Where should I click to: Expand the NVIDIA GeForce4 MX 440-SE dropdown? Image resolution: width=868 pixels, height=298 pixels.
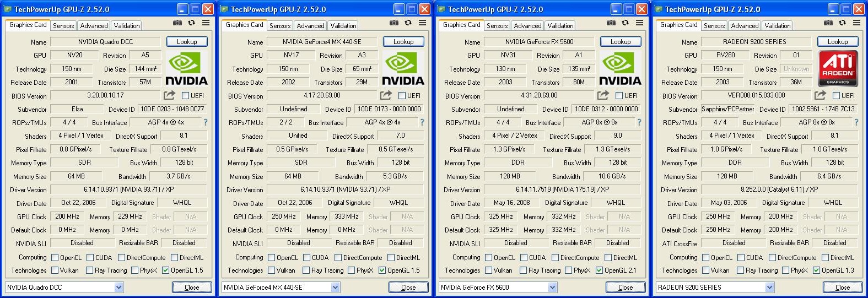point(336,288)
